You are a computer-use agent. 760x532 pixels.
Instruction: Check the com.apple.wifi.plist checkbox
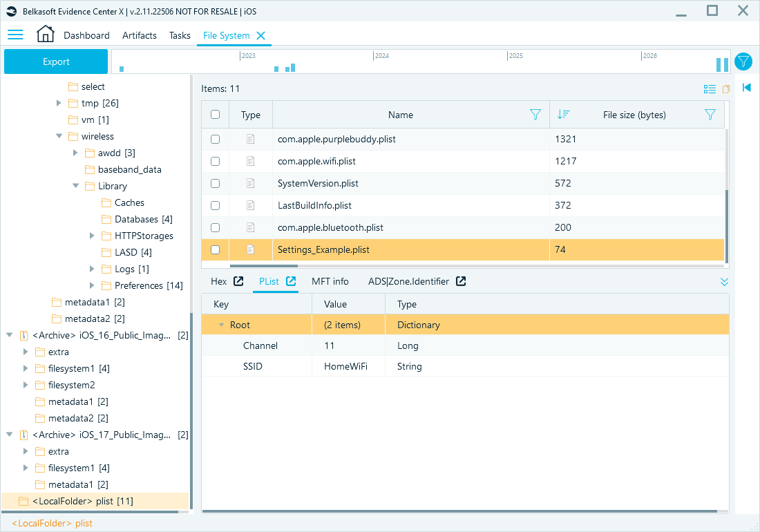(x=215, y=162)
